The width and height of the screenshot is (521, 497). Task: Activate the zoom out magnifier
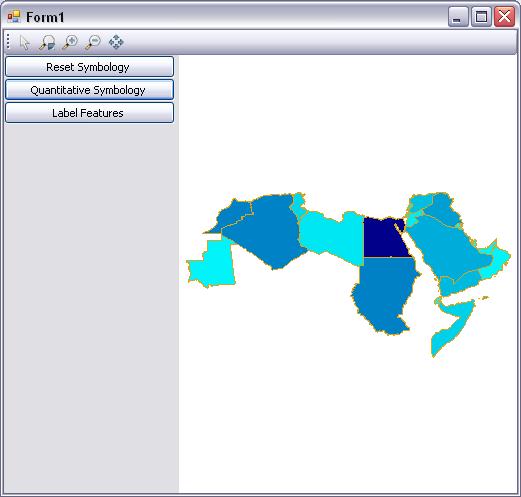93,42
